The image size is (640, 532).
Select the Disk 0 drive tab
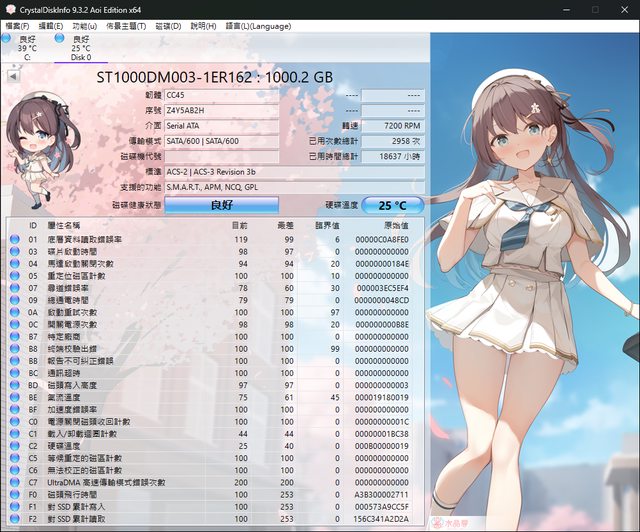(x=80, y=48)
